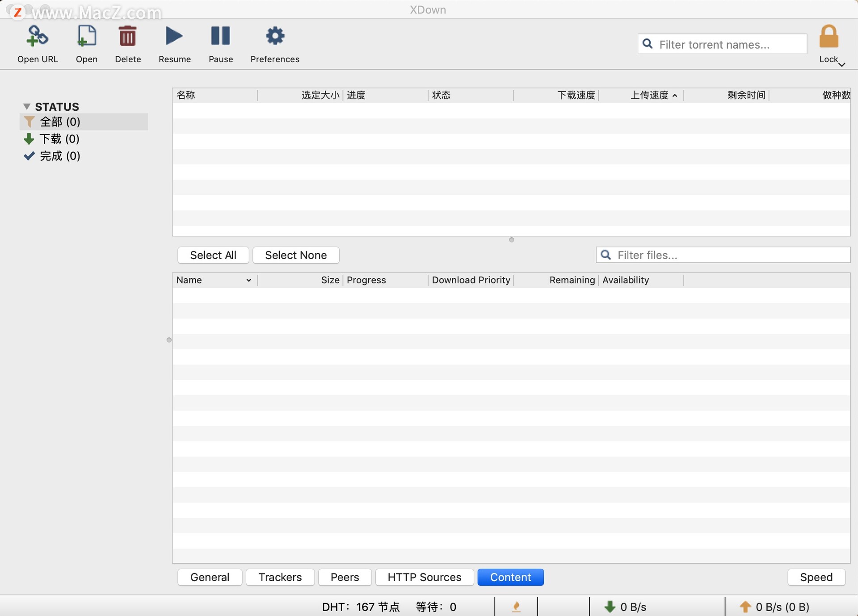The image size is (858, 616).
Task: Pause downloads with the Pause icon
Action: [x=221, y=36]
